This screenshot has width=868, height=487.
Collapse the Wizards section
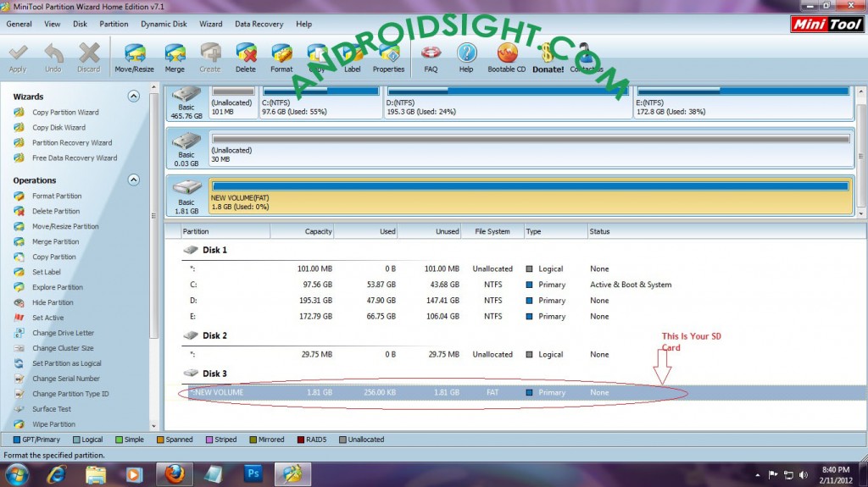133,97
